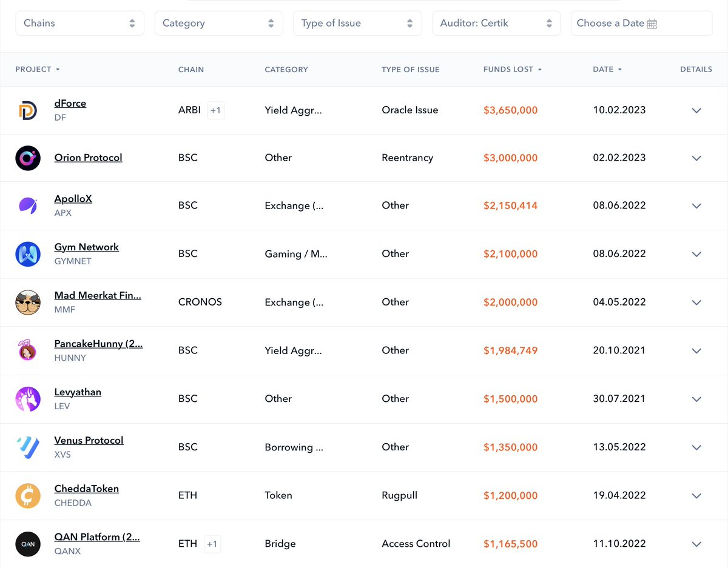
Task: Expand details for the dForce row
Action: (696, 110)
